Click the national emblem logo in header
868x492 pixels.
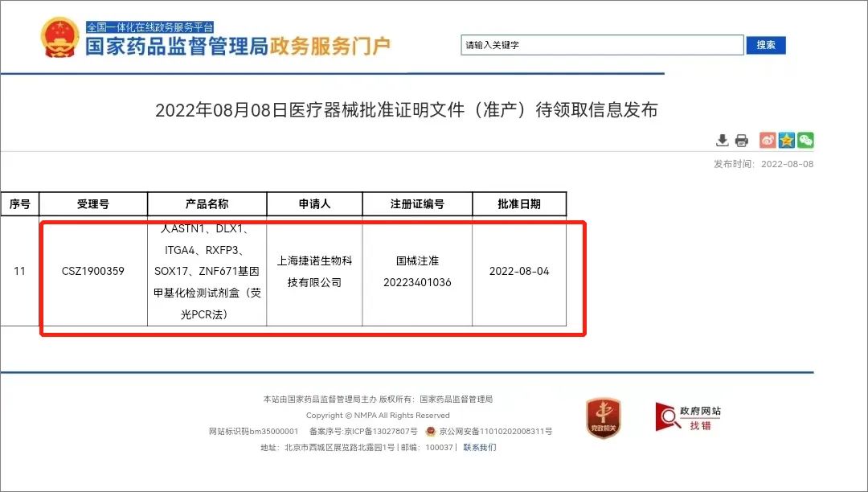click(x=60, y=38)
